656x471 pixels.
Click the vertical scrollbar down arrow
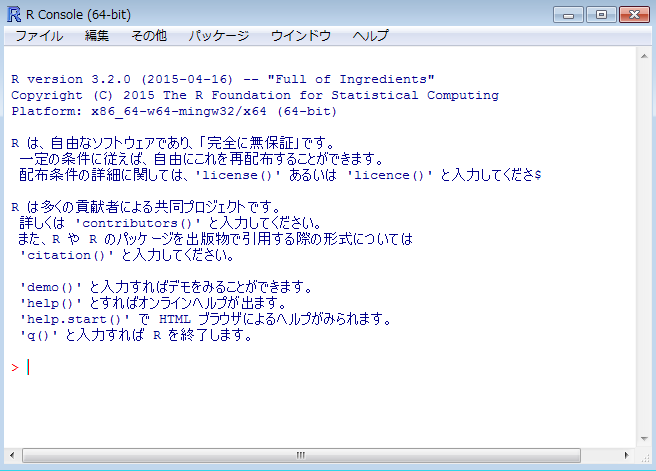point(644,439)
